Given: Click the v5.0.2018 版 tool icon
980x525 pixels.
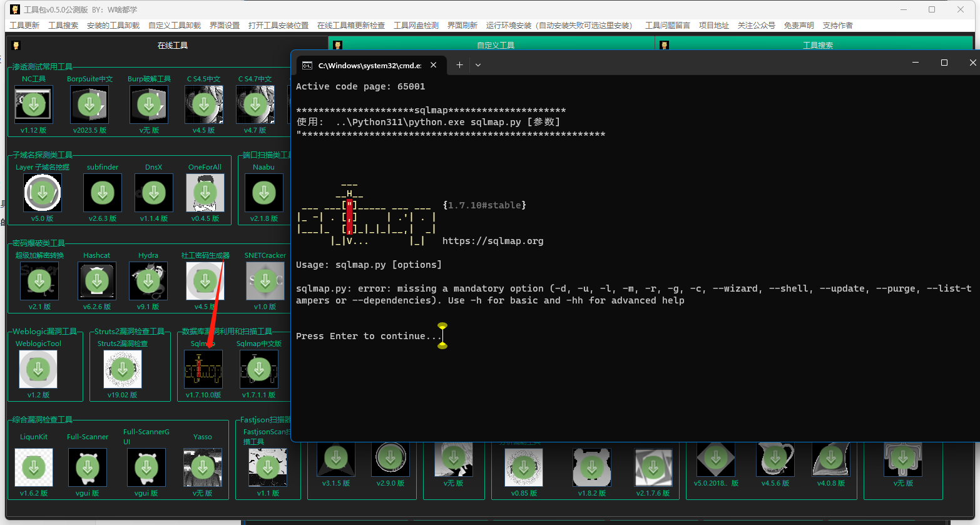Looking at the screenshot, I should tap(716, 459).
